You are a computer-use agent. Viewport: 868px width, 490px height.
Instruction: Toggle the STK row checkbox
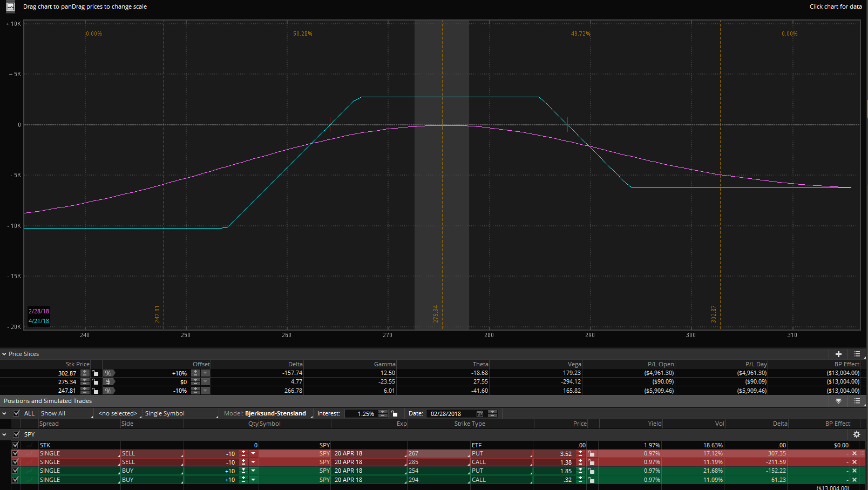click(15, 445)
